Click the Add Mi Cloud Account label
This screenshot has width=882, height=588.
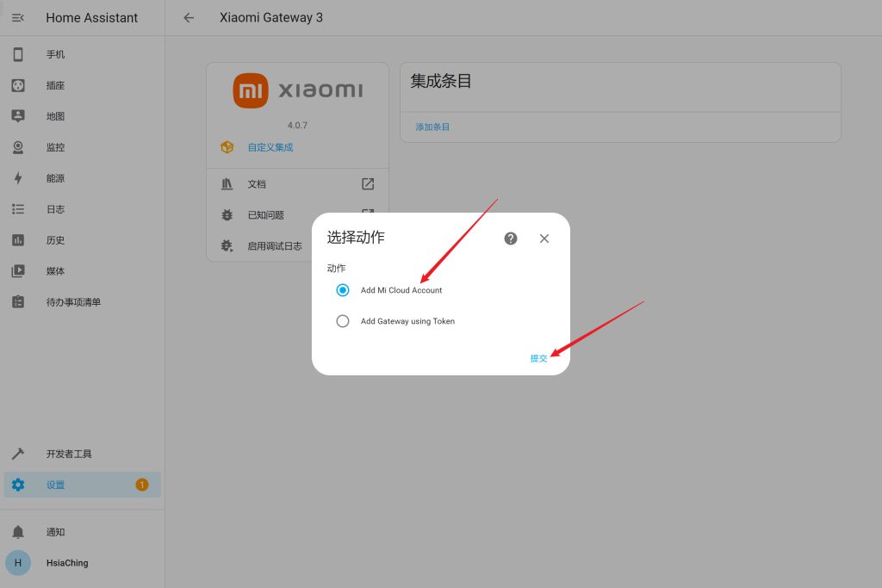click(x=401, y=290)
